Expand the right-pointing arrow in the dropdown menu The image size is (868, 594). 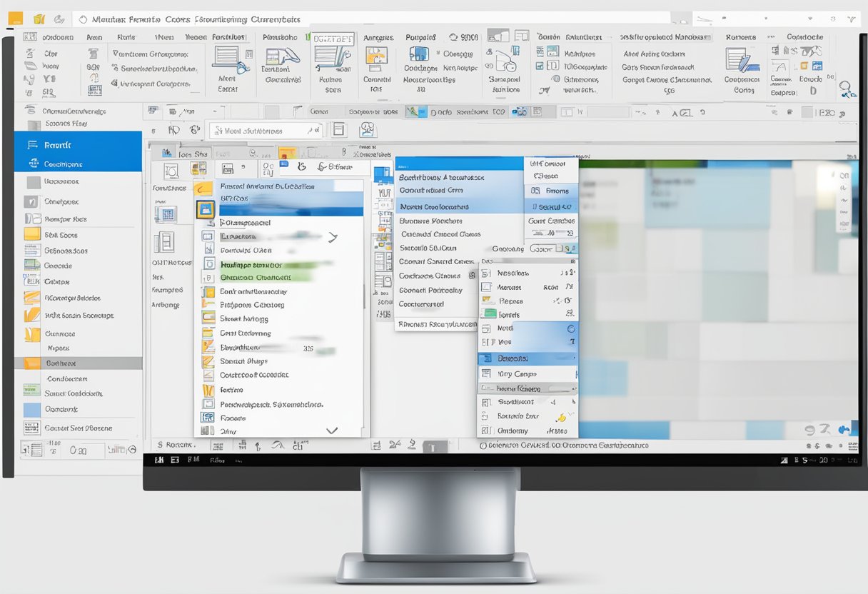click(x=333, y=236)
